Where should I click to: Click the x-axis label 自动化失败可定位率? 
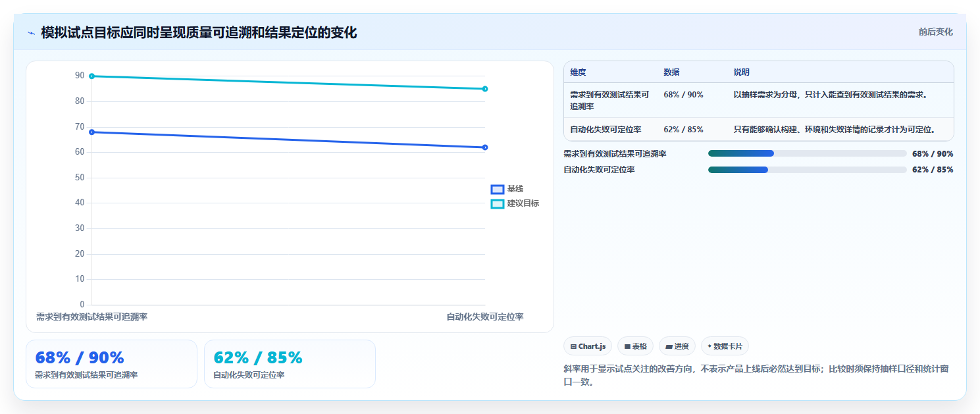485,317
